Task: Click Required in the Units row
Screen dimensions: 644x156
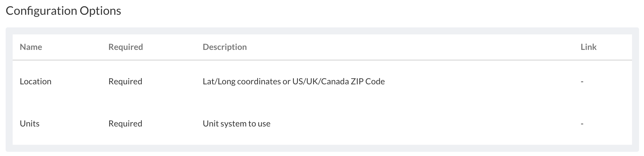Action: point(125,124)
